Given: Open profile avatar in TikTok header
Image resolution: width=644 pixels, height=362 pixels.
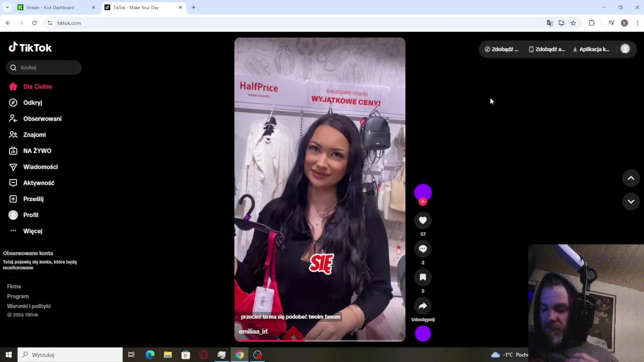Looking at the screenshot, I should pyautogui.click(x=625, y=49).
